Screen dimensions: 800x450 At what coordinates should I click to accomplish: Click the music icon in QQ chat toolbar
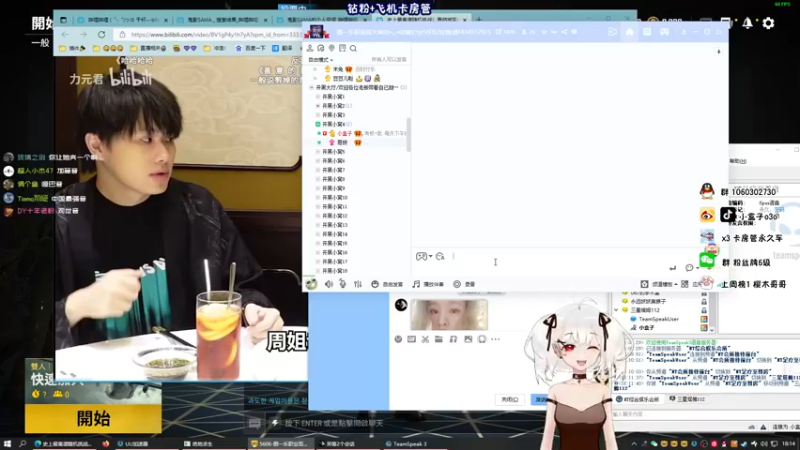[x=453, y=339]
